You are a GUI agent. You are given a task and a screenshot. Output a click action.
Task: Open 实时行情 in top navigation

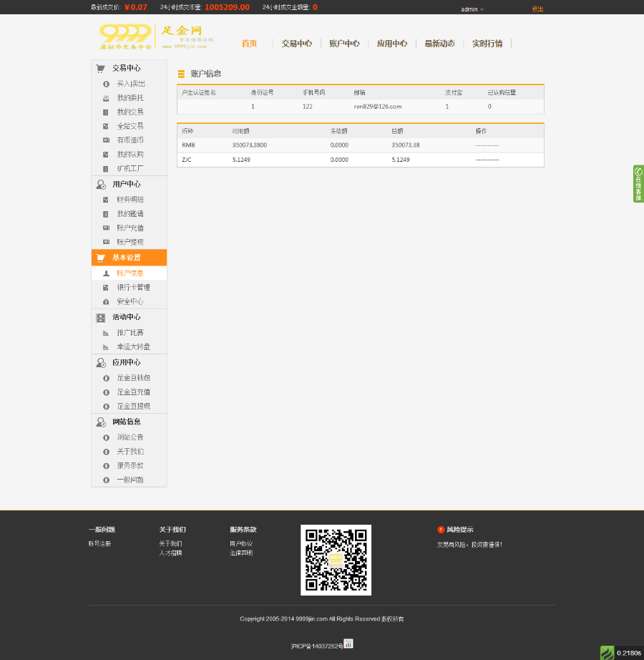[487, 44]
